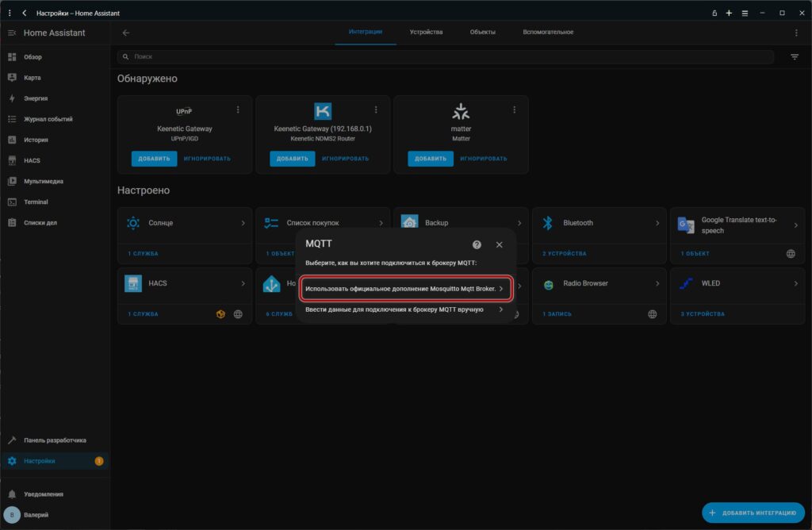Click the Поиск search field

444,57
